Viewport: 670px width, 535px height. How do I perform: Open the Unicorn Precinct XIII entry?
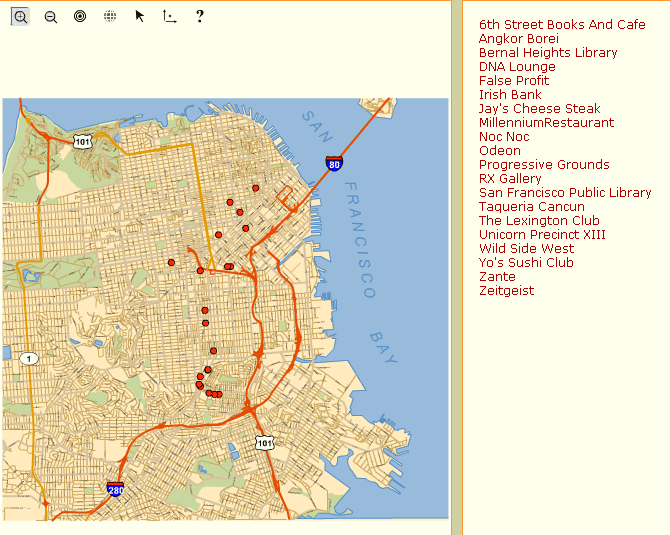(x=542, y=235)
